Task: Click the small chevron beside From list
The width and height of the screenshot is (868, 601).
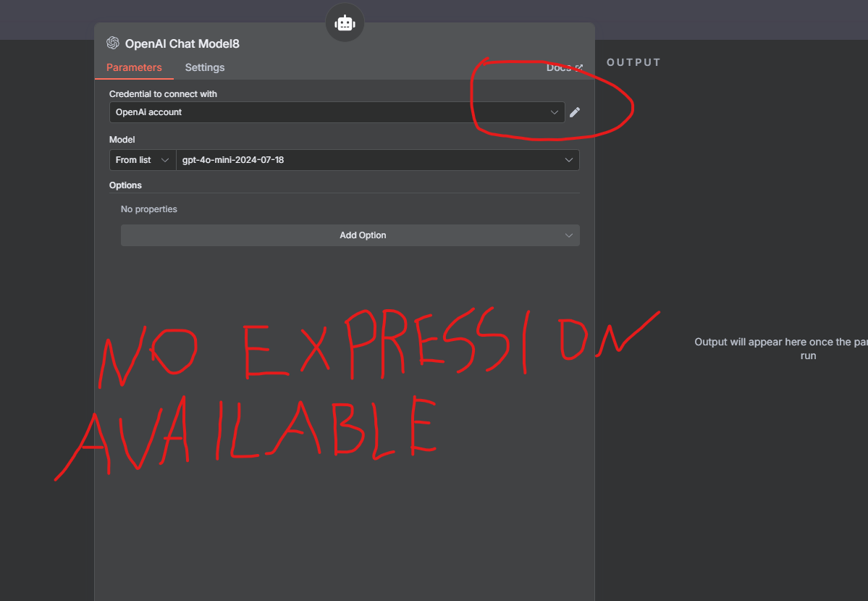Action: click(164, 160)
